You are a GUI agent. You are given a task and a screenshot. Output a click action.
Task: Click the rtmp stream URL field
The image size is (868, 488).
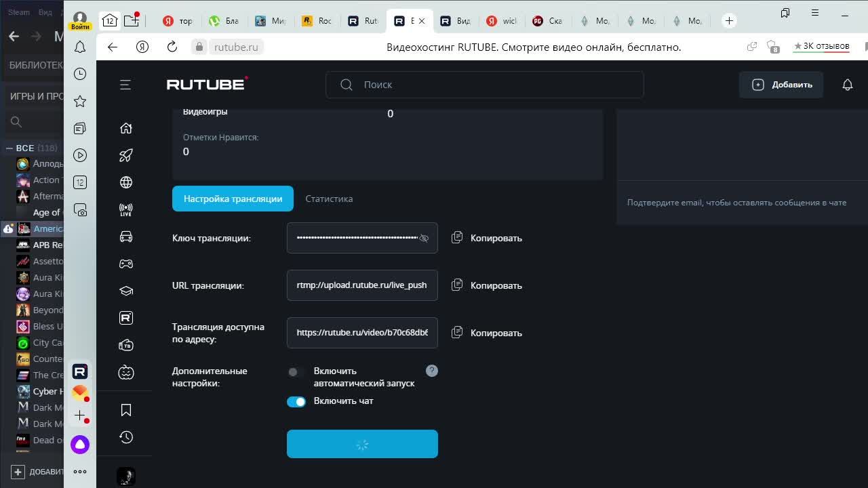362,285
